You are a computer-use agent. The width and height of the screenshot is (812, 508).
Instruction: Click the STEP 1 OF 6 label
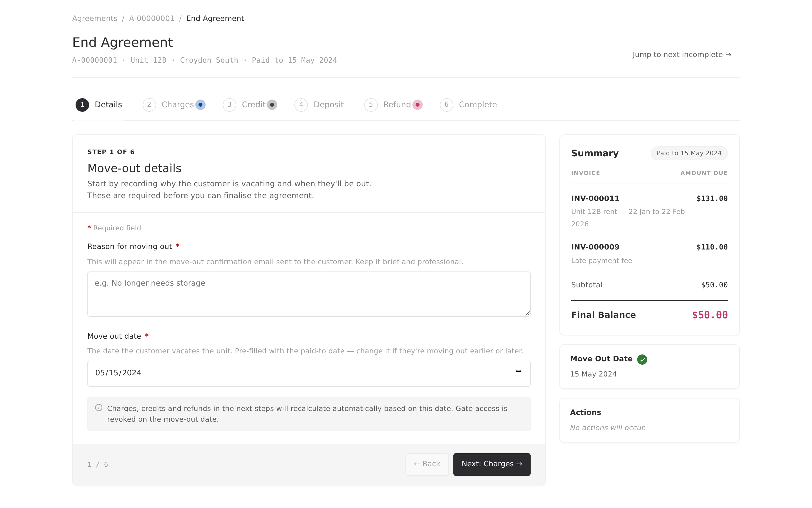(x=111, y=152)
